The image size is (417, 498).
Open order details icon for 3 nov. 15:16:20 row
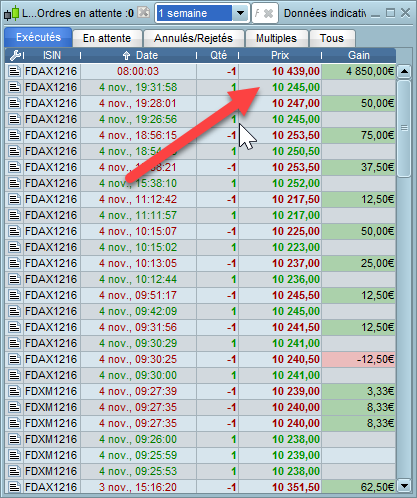[14, 487]
